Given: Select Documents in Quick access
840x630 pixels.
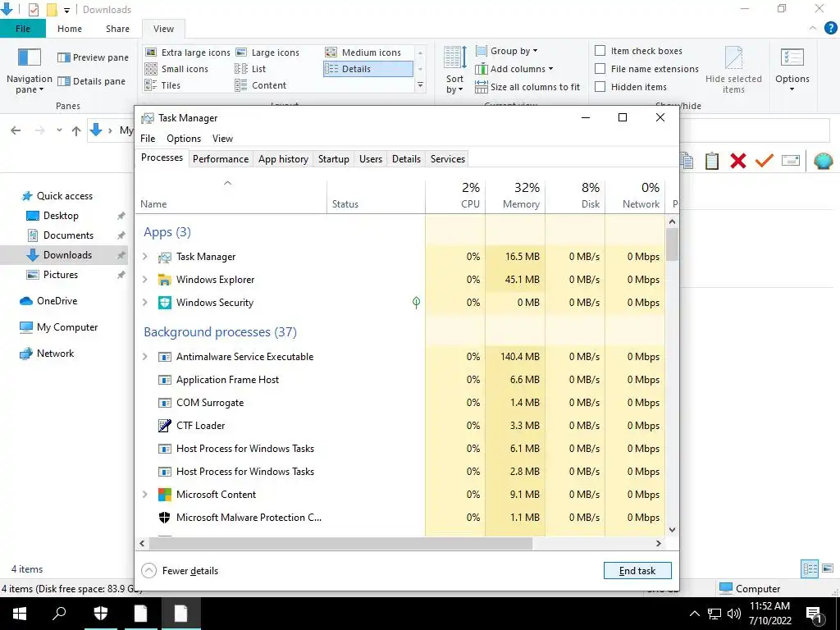Looking at the screenshot, I should tap(68, 235).
